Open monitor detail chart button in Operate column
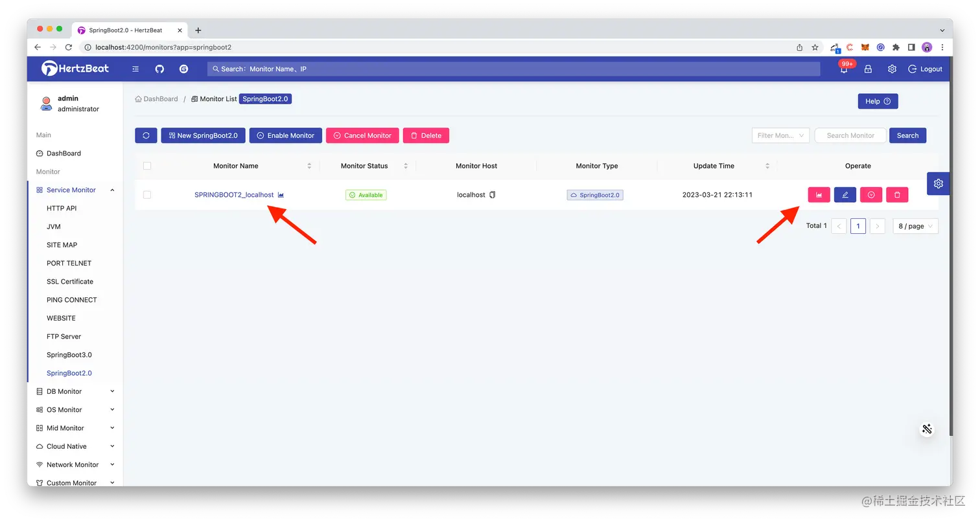This screenshot has height=522, width=980. pyautogui.click(x=819, y=194)
